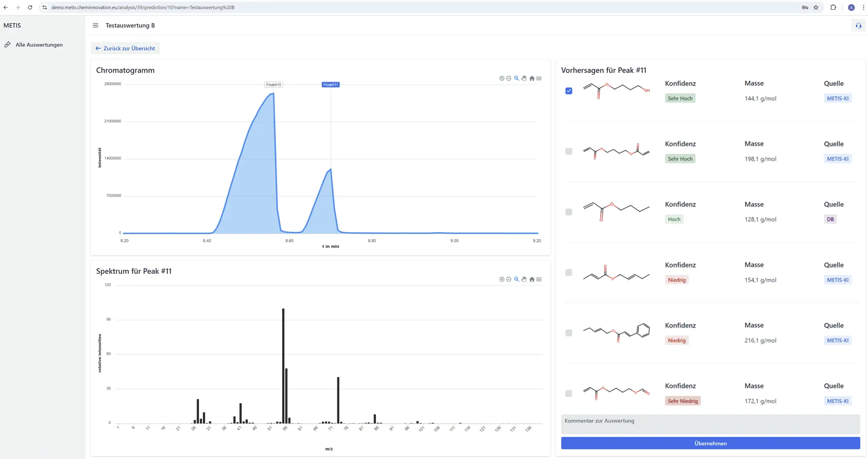Select Alle Auswertungen in the sidebar
This screenshot has width=868, height=459.
tap(39, 44)
